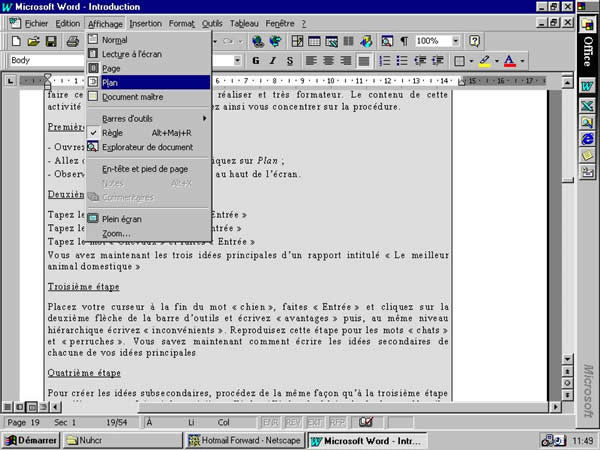Create a new blank document
Image resolution: width=600 pixels, height=450 pixels.
tap(16, 41)
